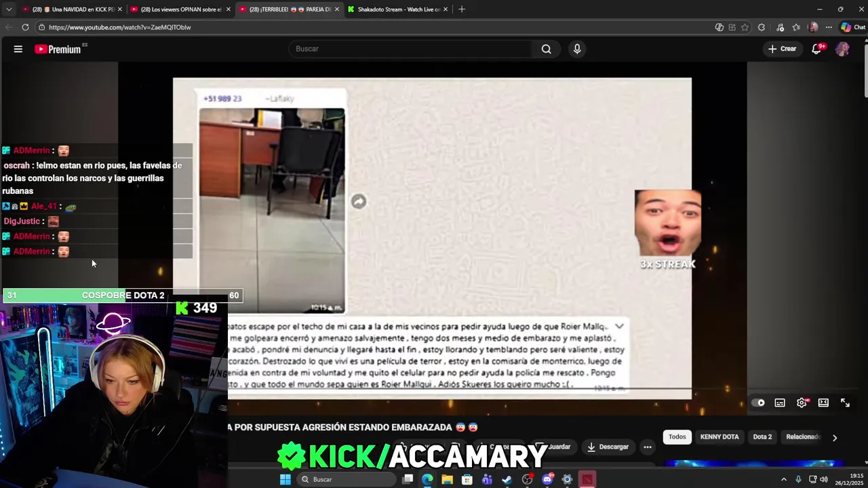The image size is (868, 488).
Task: Open Task View from the taskbar
Action: pos(408,479)
